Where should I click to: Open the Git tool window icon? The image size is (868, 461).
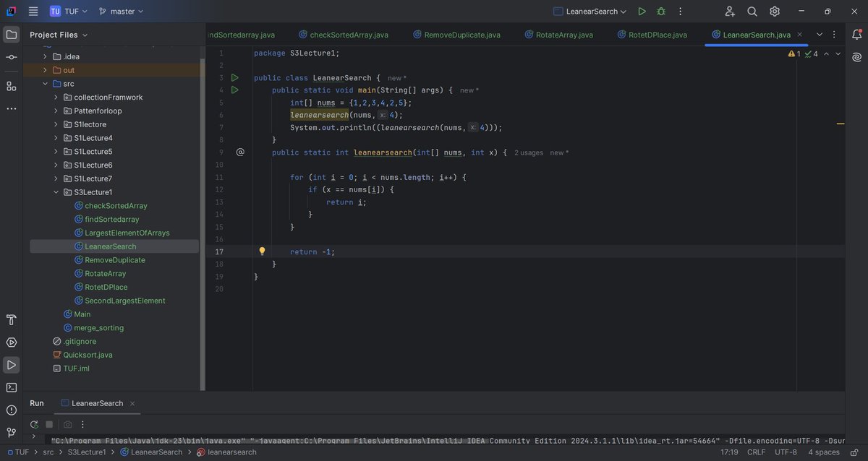[x=12, y=432]
